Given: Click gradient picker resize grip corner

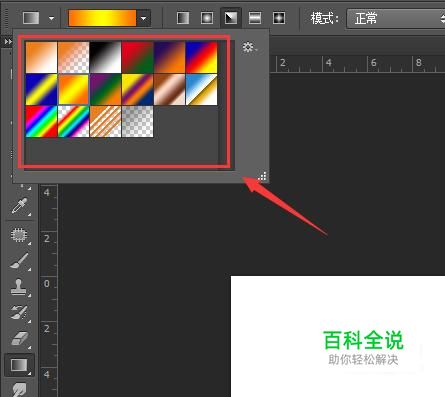Looking at the screenshot, I should [x=262, y=176].
